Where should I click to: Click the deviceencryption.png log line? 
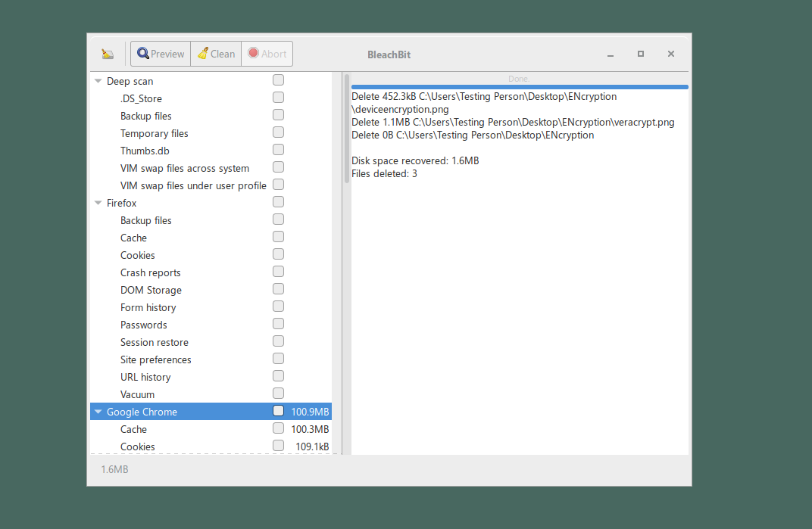pyautogui.click(x=484, y=103)
